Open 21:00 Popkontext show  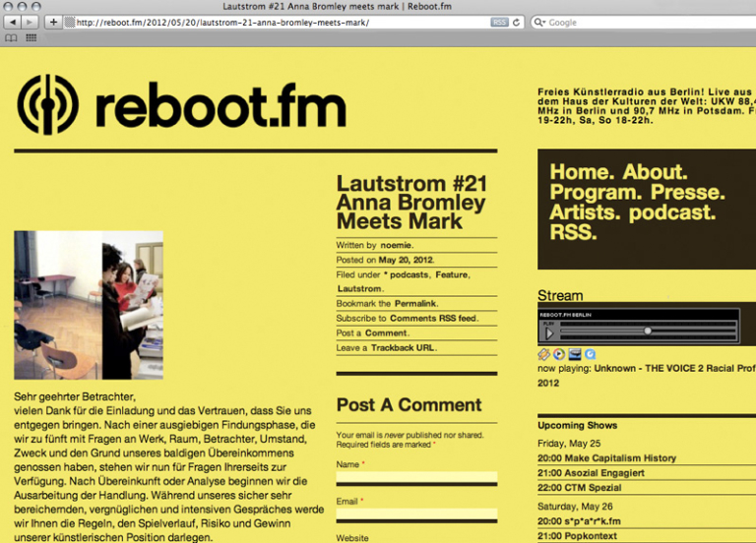click(577, 536)
